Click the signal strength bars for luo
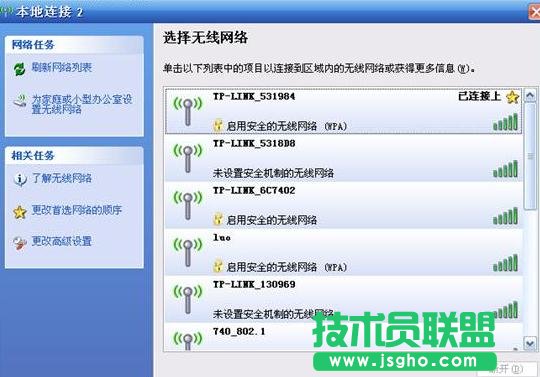540x377 pixels. pyautogui.click(x=505, y=263)
